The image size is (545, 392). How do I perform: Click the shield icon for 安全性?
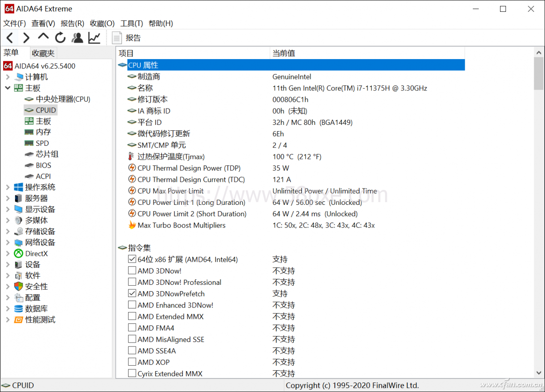19,287
